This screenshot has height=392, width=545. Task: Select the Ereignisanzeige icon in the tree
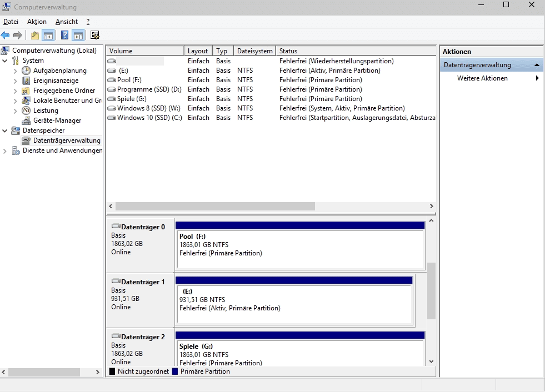pos(26,81)
